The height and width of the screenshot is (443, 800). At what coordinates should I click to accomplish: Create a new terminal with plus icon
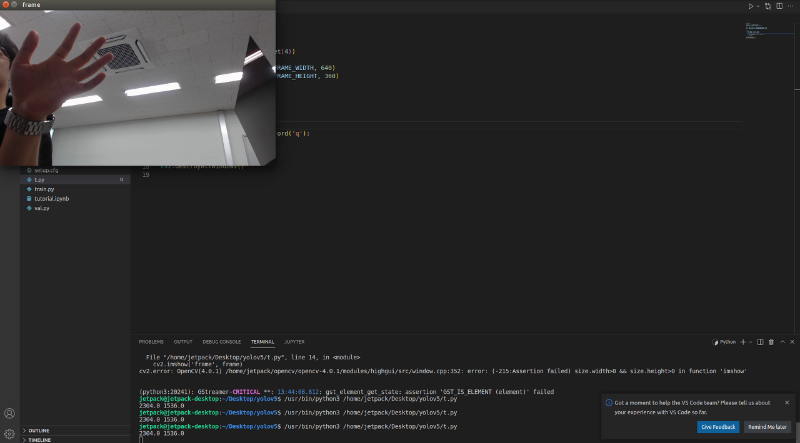pos(743,342)
